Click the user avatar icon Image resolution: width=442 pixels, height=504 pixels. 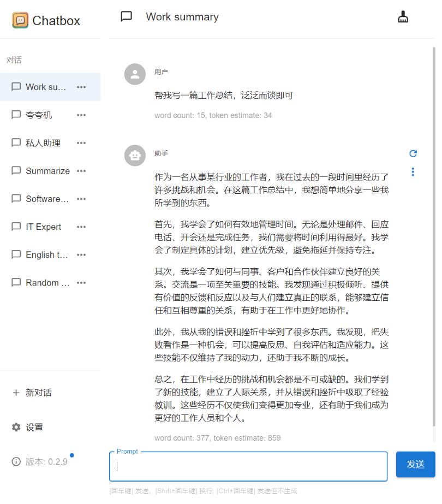tap(135, 74)
